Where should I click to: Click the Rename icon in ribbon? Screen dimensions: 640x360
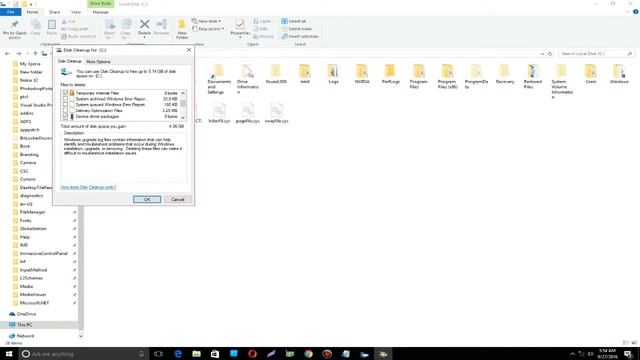pyautogui.click(x=162, y=24)
